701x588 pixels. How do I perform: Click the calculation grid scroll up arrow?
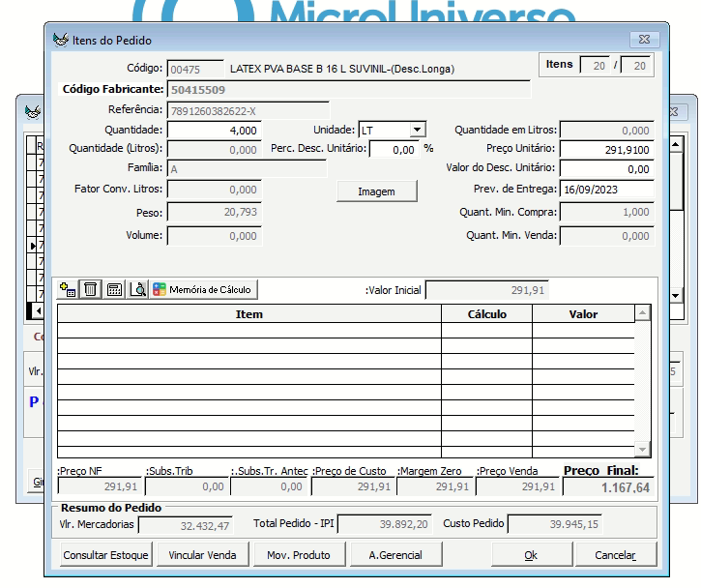click(x=642, y=313)
